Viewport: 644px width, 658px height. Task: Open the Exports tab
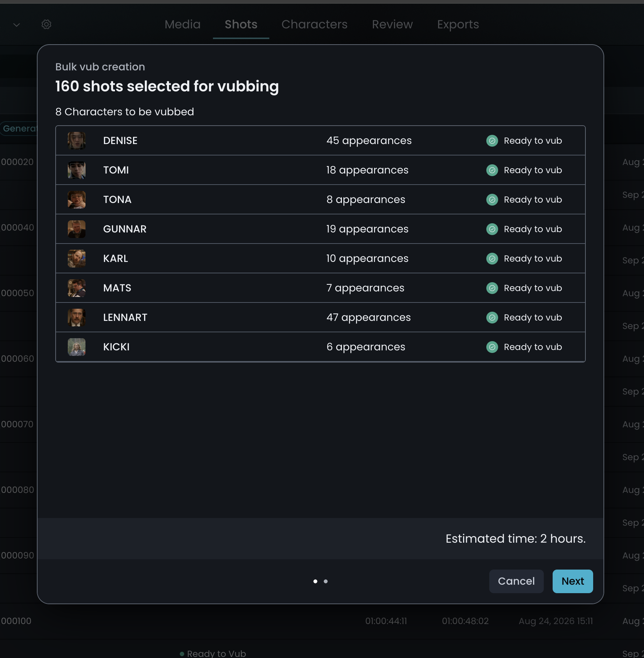click(458, 24)
